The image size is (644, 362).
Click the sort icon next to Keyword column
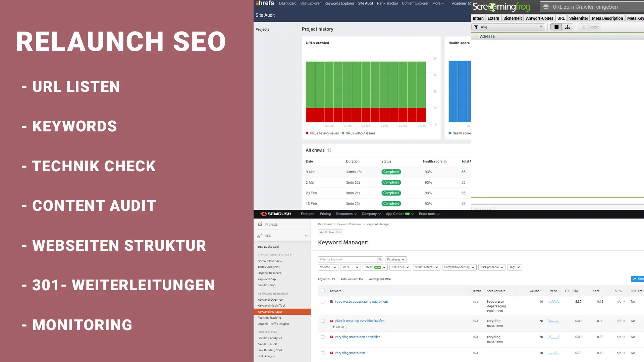pyautogui.click(x=343, y=291)
